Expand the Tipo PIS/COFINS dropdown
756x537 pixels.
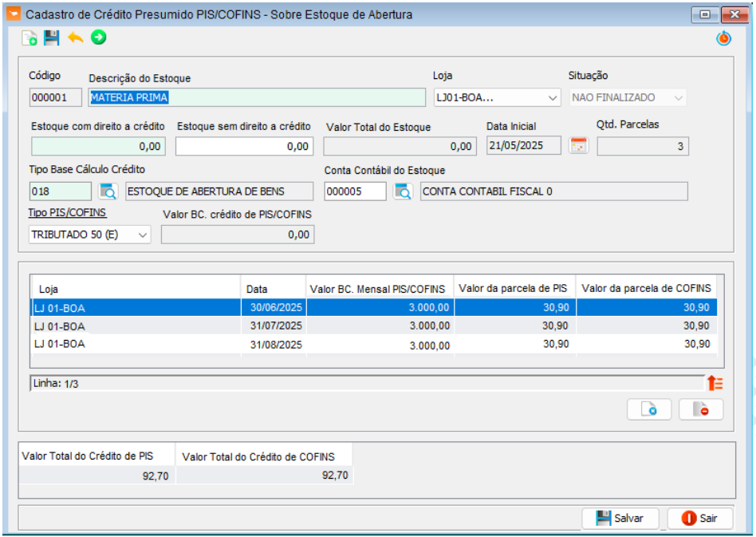(143, 235)
